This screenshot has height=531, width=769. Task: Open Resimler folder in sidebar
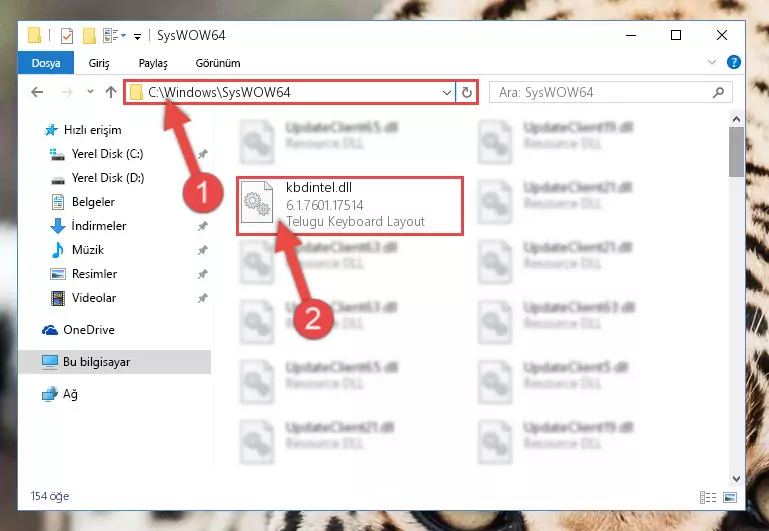[x=94, y=274]
